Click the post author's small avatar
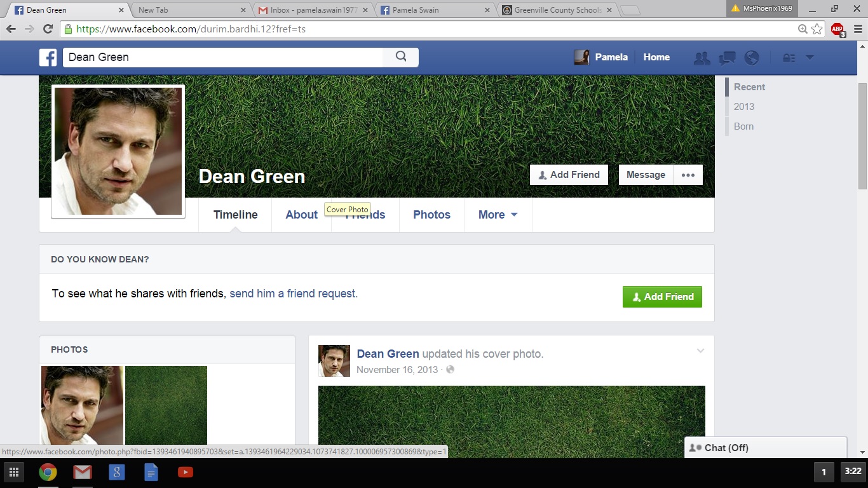This screenshot has height=488, width=868. [x=334, y=361]
